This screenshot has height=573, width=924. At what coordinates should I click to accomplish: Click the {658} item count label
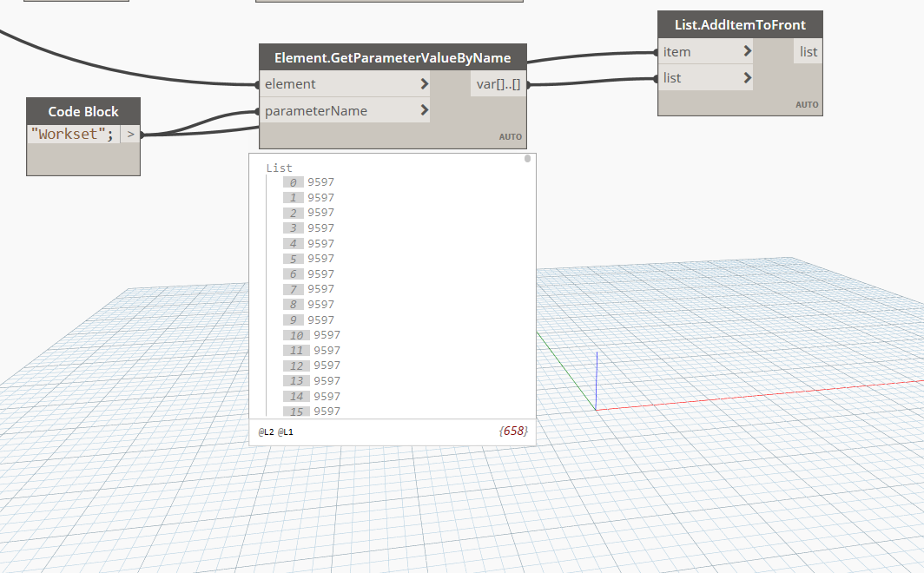click(x=512, y=431)
